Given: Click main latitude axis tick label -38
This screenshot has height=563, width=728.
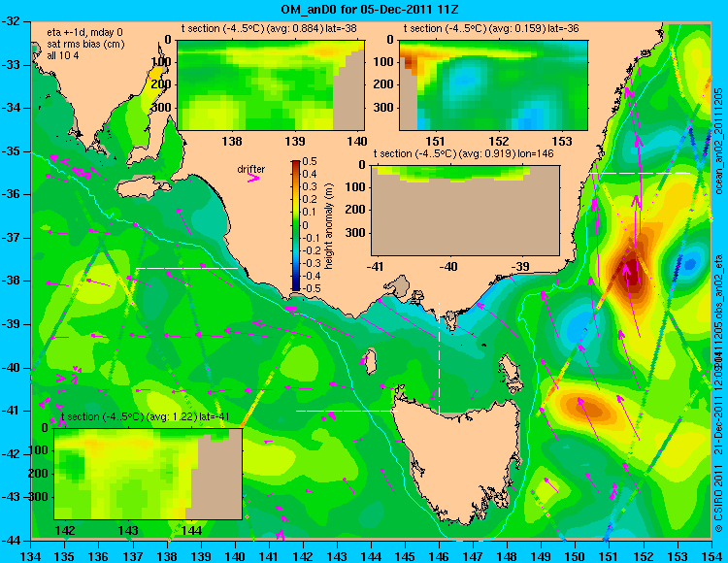Looking at the screenshot, I should coord(13,281).
